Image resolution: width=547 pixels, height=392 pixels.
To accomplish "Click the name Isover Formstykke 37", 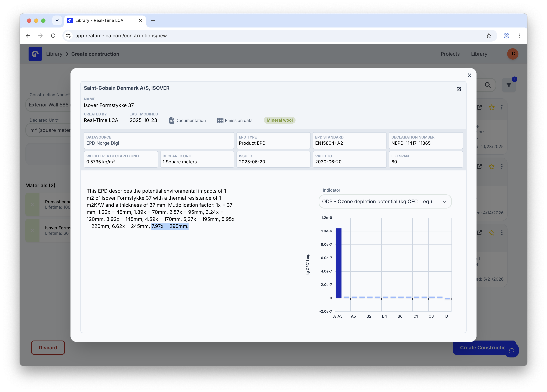I will (x=109, y=105).
